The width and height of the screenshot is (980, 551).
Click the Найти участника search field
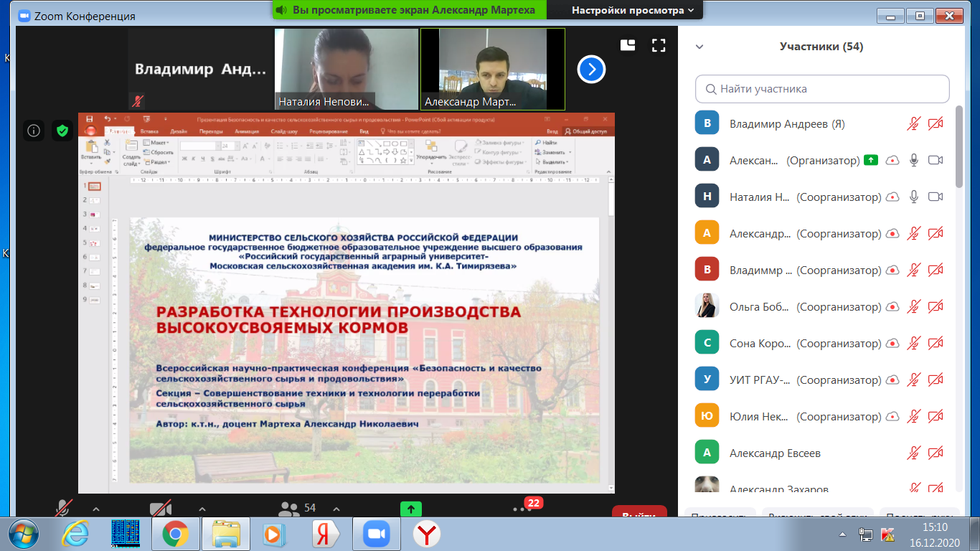tap(822, 89)
